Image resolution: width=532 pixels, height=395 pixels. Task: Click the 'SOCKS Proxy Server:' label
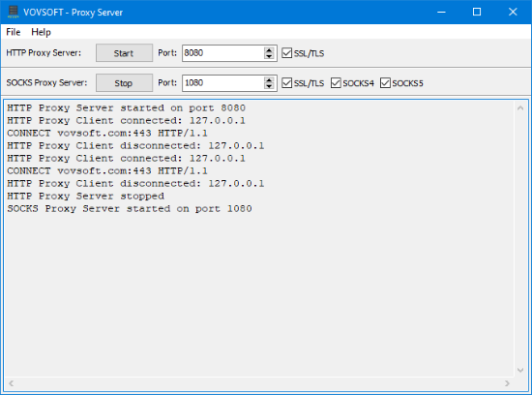(x=46, y=83)
